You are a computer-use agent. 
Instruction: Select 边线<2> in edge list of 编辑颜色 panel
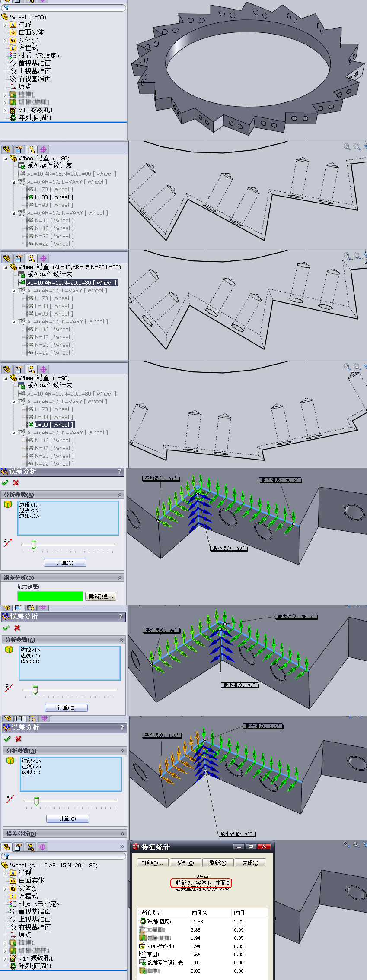coord(29,511)
